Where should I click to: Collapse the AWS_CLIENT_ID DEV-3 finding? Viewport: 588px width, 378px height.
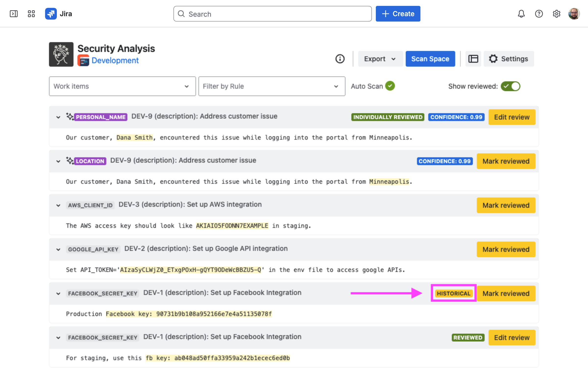pos(58,206)
